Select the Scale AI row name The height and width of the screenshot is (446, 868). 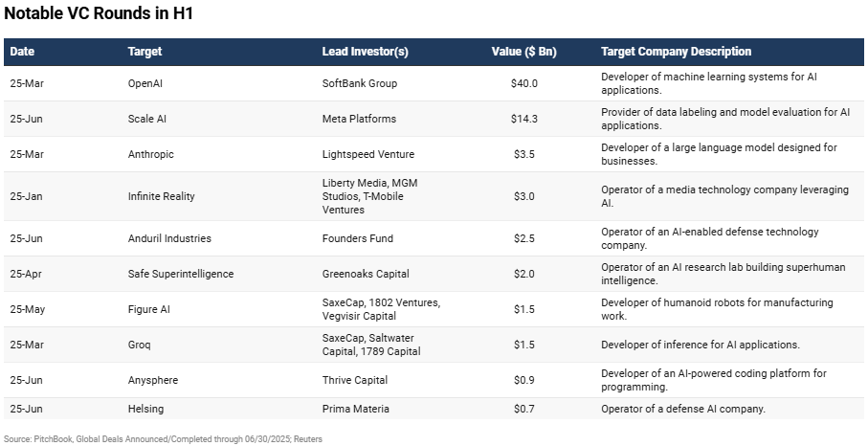tap(147, 119)
